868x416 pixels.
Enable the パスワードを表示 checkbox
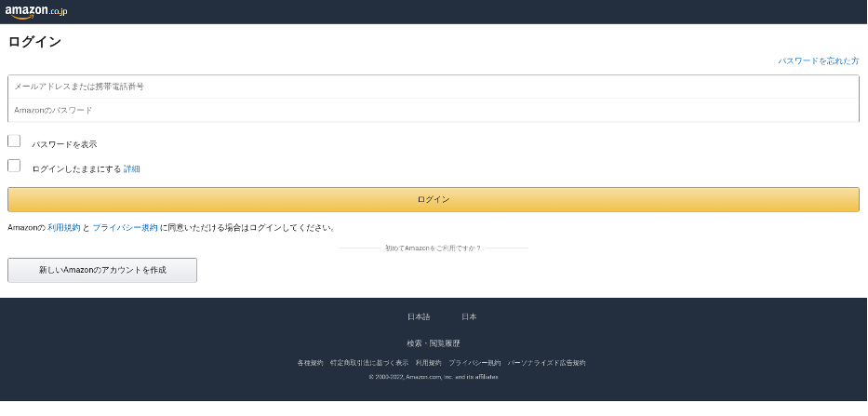tap(14, 141)
